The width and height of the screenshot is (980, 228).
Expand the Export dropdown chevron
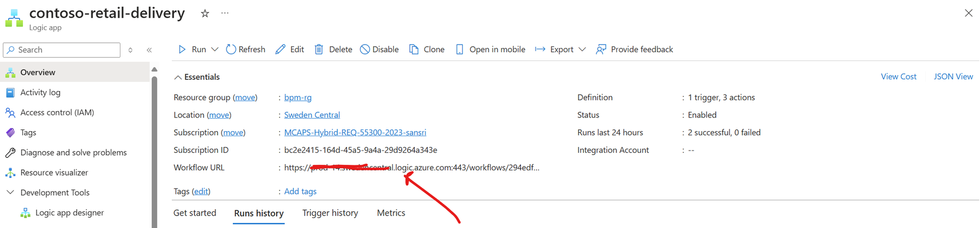[x=582, y=50]
